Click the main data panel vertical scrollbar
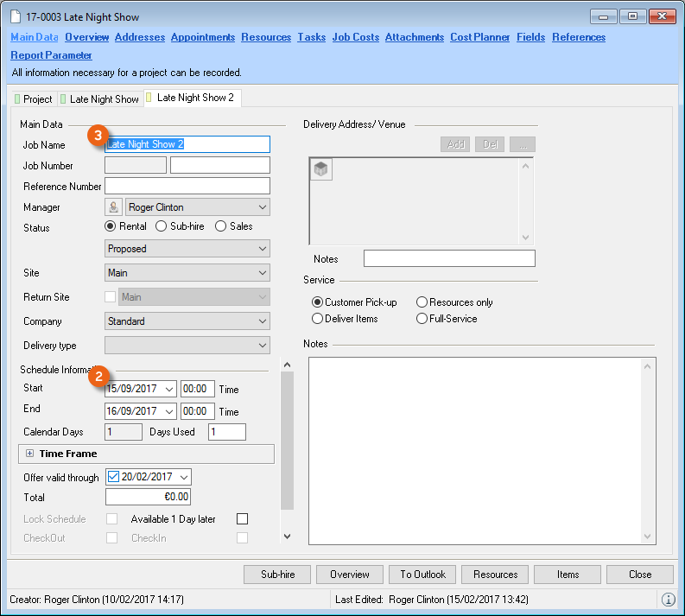Image resolution: width=685 pixels, height=616 pixels. tap(288, 441)
